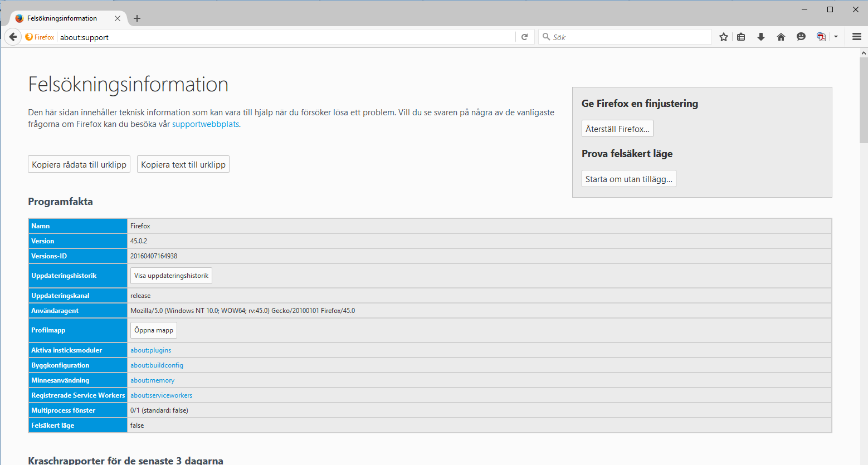The width and height of the screenshot is (868, 465).
Task: Open the about:plugins link
Action: 151,350
